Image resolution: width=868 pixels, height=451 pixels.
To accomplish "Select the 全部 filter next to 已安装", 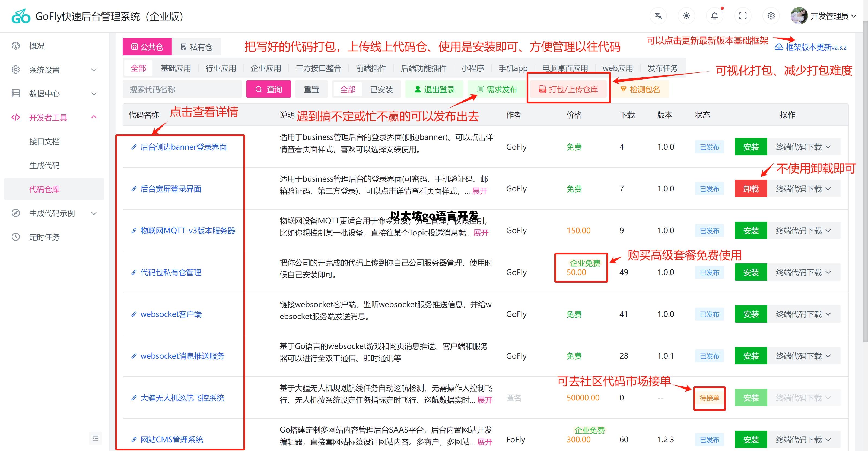I will (348, 89).
